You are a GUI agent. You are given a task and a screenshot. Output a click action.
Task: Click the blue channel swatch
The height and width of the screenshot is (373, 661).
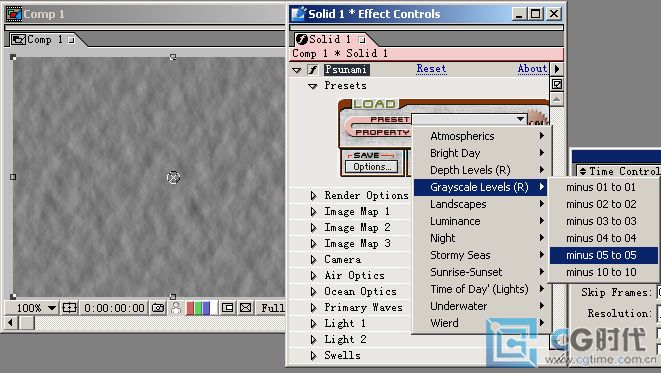pyautogui.click(x=206, y=308)
